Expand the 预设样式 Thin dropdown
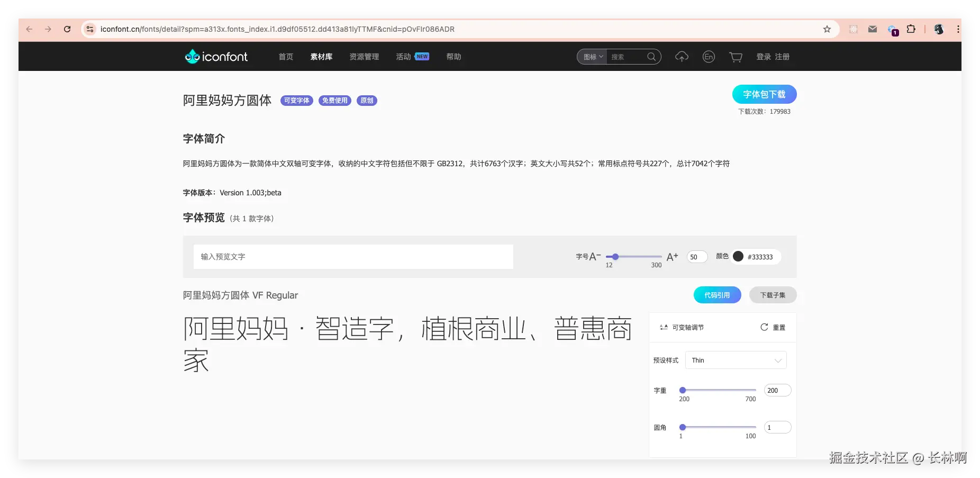Screen dimensions: 980x478 [736, 360]
